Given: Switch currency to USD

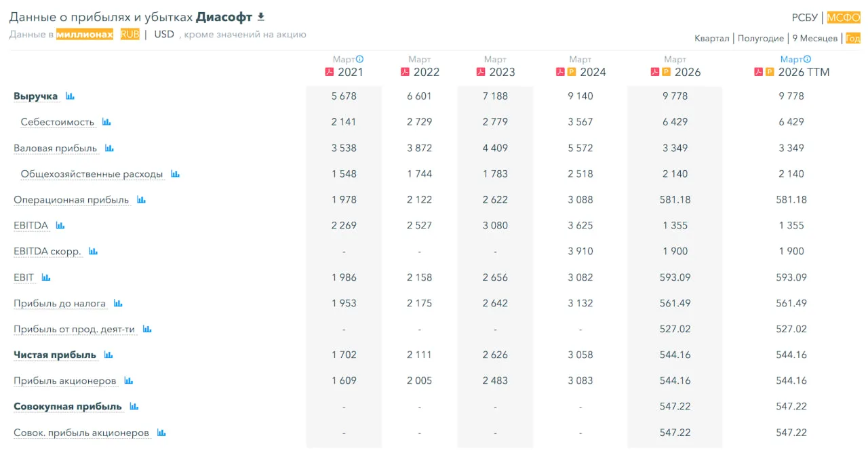Looking at the screenshot, I should [164, 34].
